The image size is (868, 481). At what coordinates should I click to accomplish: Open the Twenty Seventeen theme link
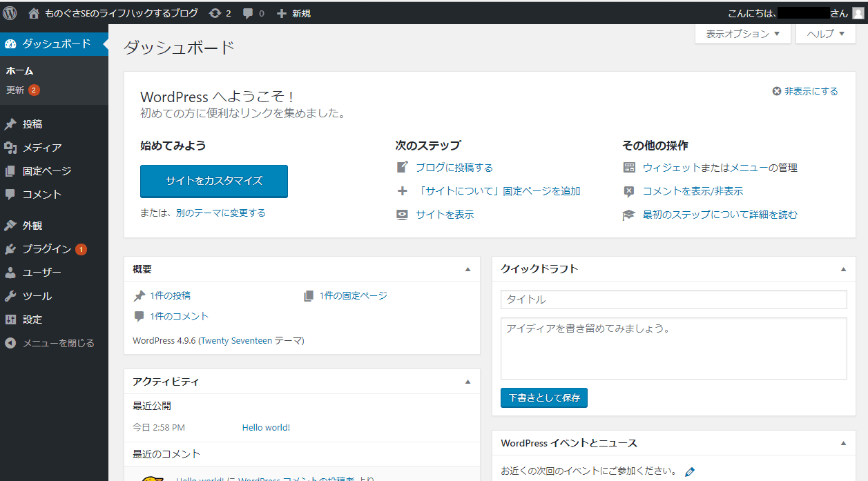[x=236, y=341]
